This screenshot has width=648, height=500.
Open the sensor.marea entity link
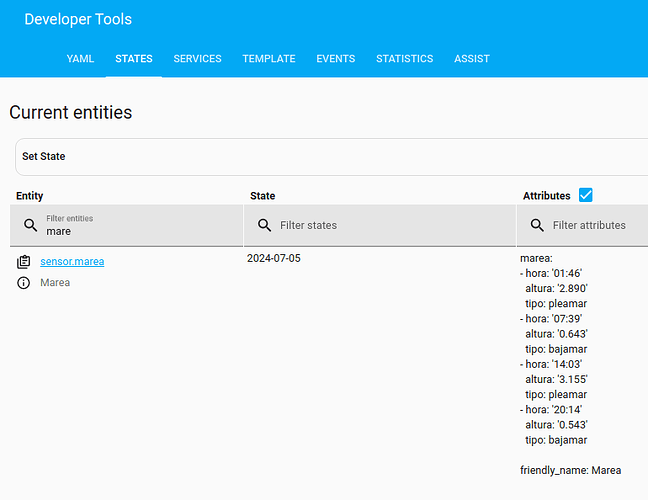coord(72,262)
